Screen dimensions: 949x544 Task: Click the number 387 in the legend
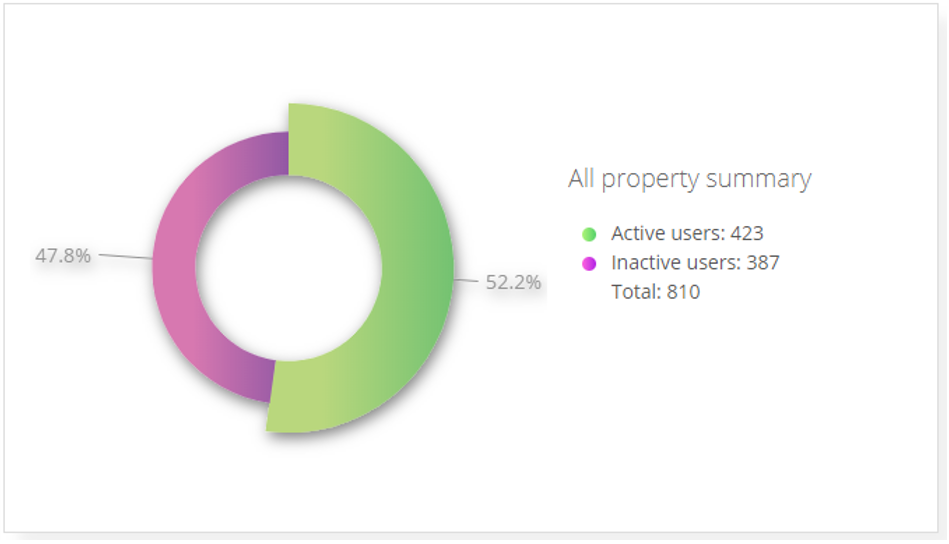pos(763,263)
